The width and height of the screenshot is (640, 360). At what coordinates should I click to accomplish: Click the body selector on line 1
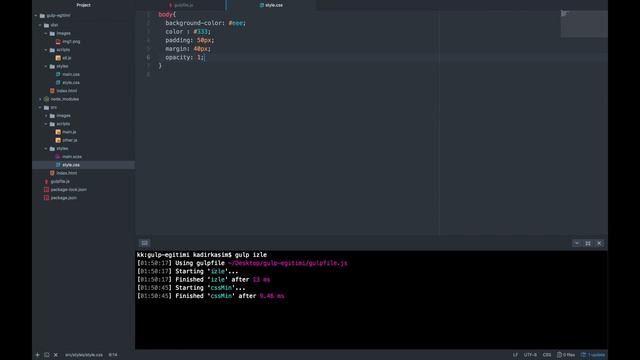coord(165,15)
